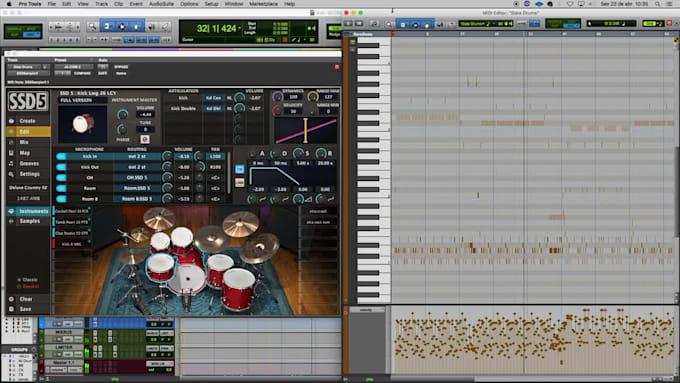
Task: Click the envelope LINK button
Action: (x=239, y=183)
